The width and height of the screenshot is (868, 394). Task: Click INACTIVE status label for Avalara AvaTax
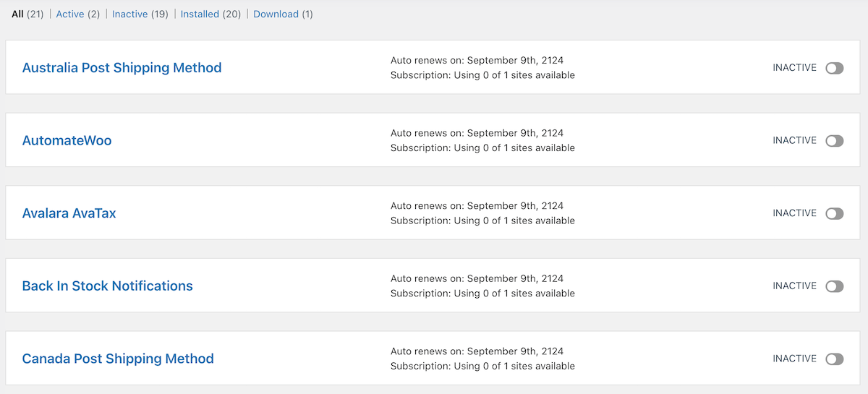(x=794, y=213)
